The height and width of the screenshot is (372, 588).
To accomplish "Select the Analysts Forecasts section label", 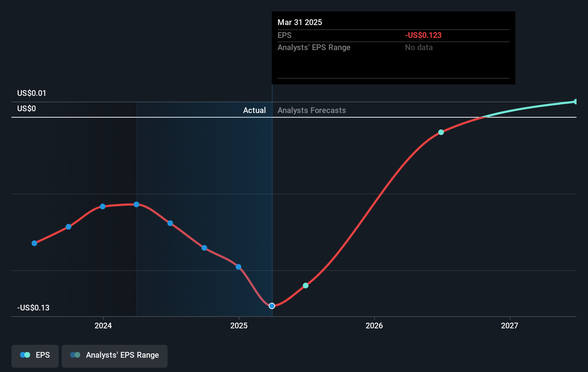I will tap(312, 110).
